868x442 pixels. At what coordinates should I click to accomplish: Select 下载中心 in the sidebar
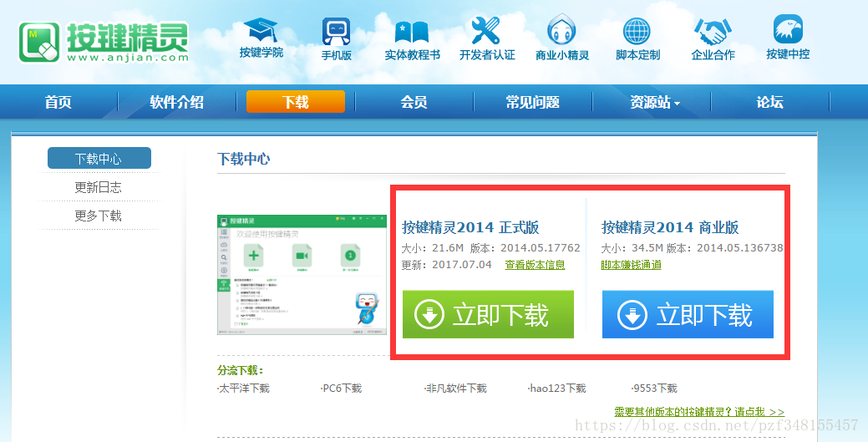coord(99,159)
